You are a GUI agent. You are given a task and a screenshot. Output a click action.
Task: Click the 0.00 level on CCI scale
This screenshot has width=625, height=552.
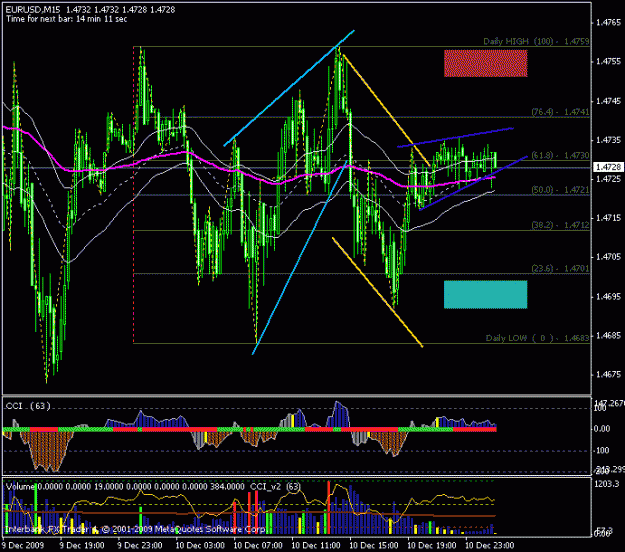coord(602,429)
